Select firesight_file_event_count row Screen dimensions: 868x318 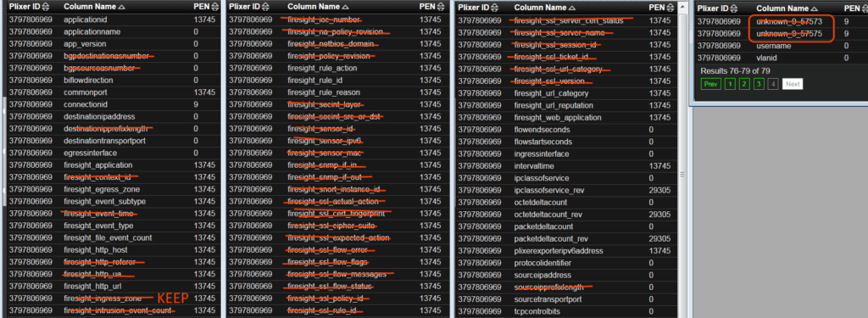click(114, 237)
